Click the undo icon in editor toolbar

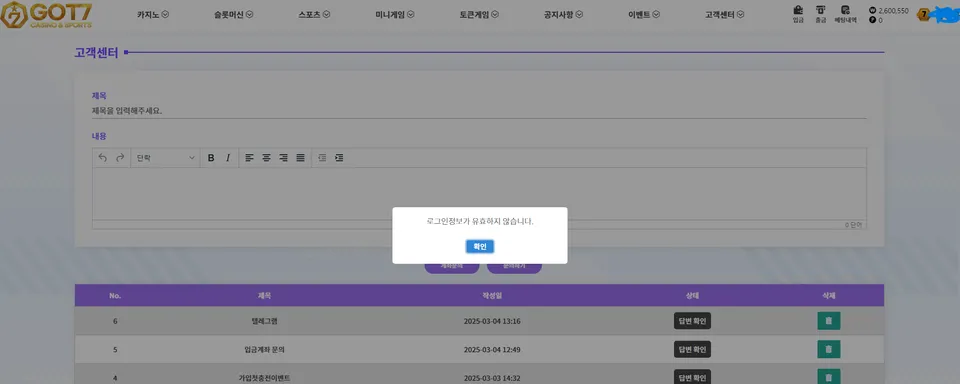[102, 157]
